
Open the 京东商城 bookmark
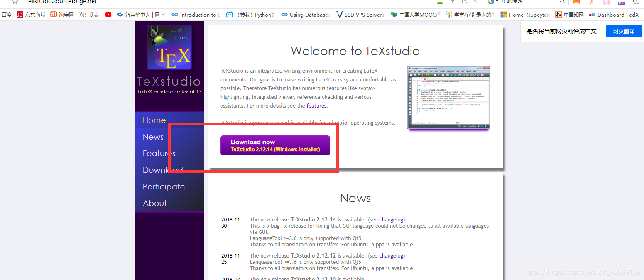(x=31, y=15)
